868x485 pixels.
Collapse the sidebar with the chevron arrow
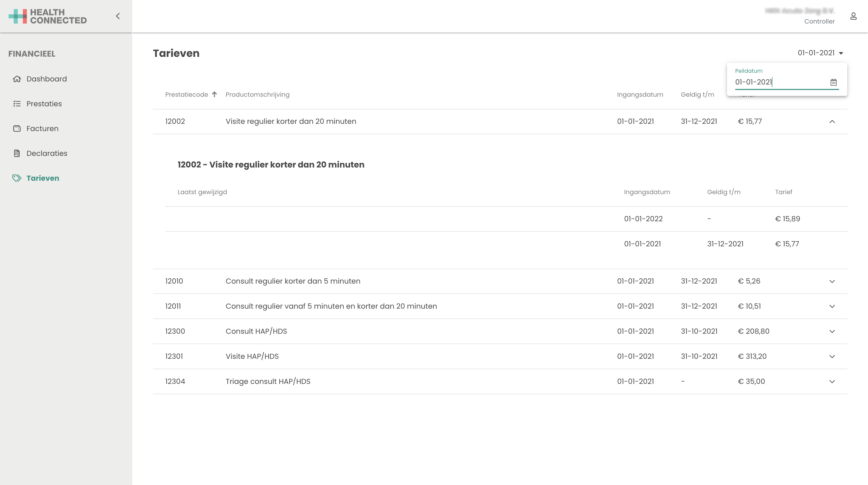pyautogui.click(x=118, y=16)
